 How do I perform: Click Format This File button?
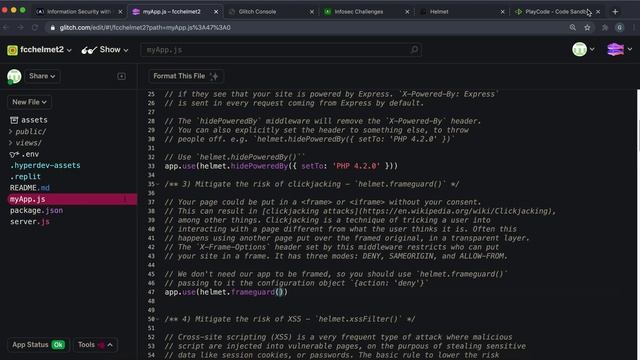pos(185,76)
